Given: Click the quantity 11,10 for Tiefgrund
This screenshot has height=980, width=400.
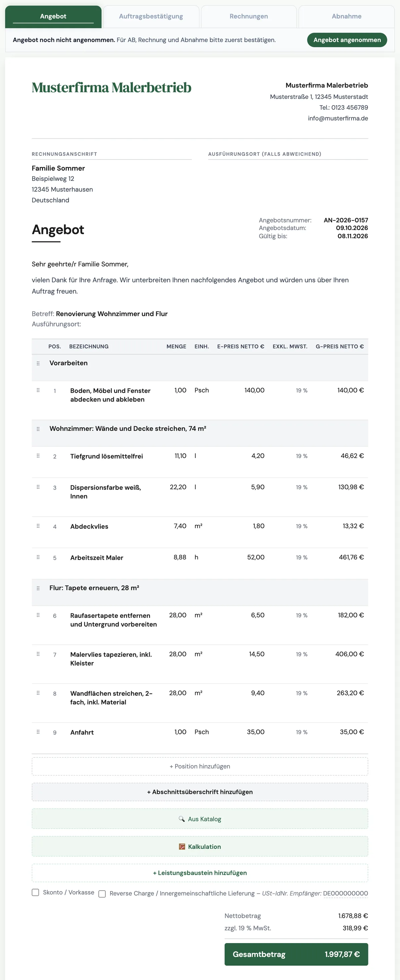Looking at the screenshot, I should pyautogui.click(x=181, y=456).
